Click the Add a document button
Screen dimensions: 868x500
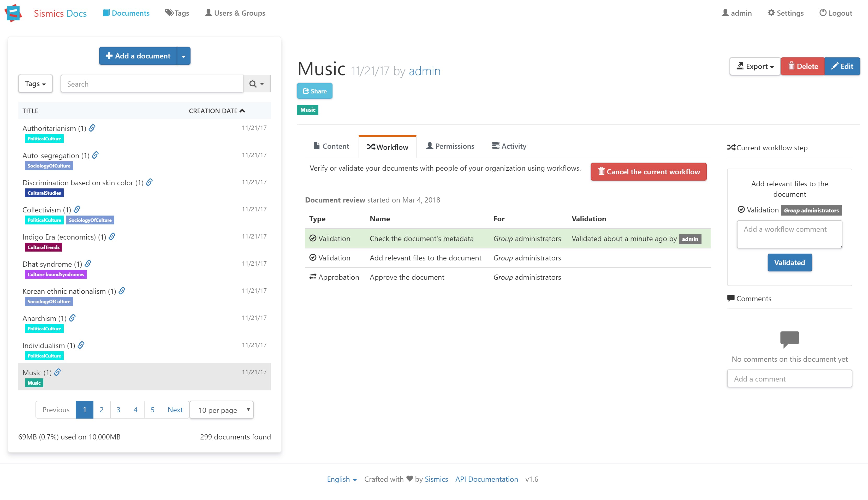pos(138,56)
